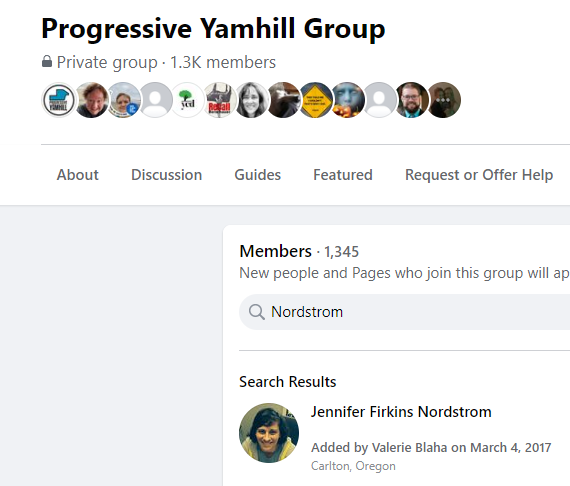Click the smiling red-haired man avatar
The image size is (570, 486).
[91, 100]
